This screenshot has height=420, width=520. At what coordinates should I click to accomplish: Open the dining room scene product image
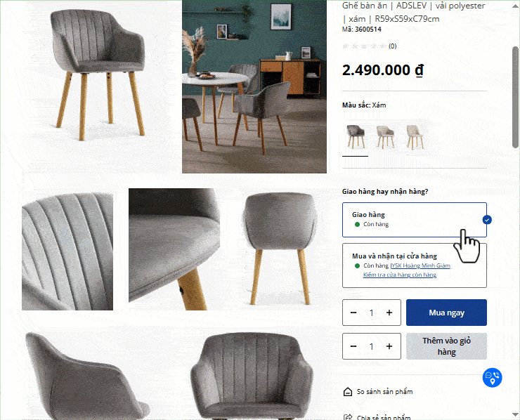[254, 86]
